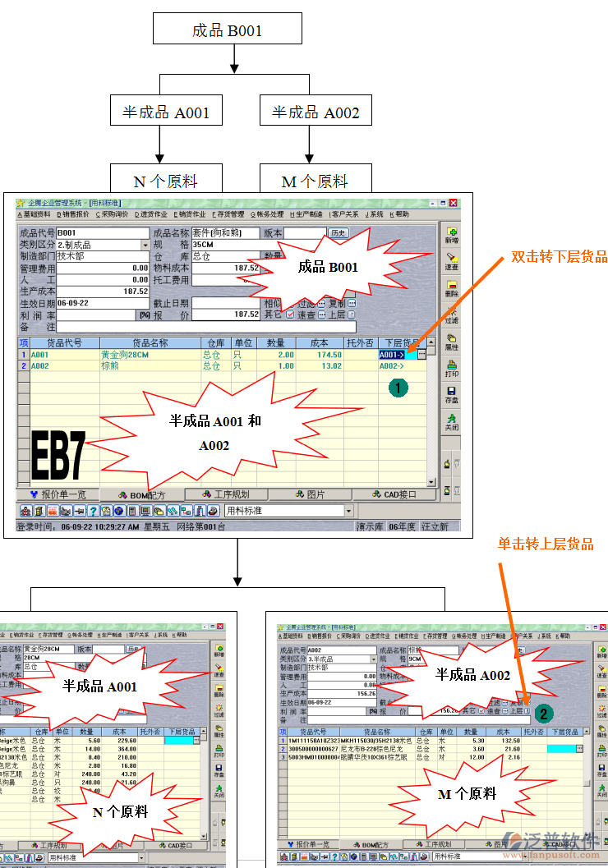Click the 关闭 icon in the A001 window sidebar
The width and height of the screenshot is (608, 868).
(x=219, y=791)
